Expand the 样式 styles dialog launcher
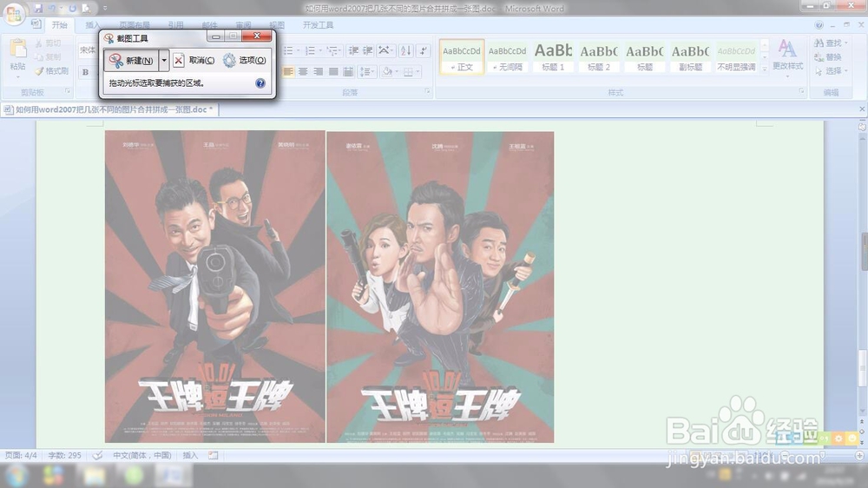Screen dimensions: 868x488 click(x=801, y=91)
